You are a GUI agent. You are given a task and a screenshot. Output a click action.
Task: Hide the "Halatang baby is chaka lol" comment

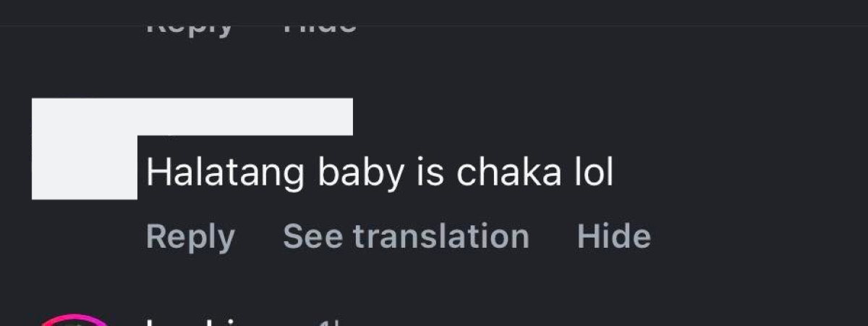click(613, 237)
